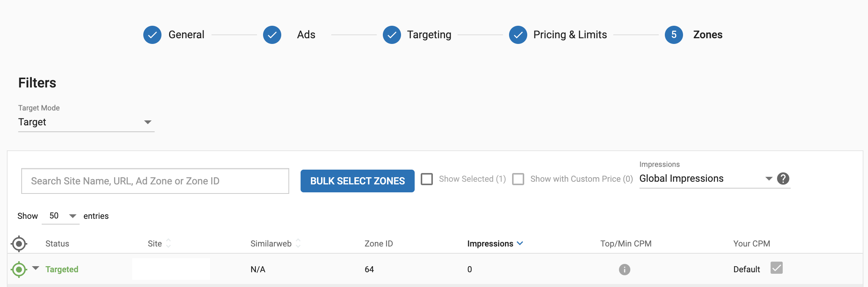The height and width of the screenshot is (287, 868).
Task: Change the Show 50 entries dropdown
Action: click(61, 216)
